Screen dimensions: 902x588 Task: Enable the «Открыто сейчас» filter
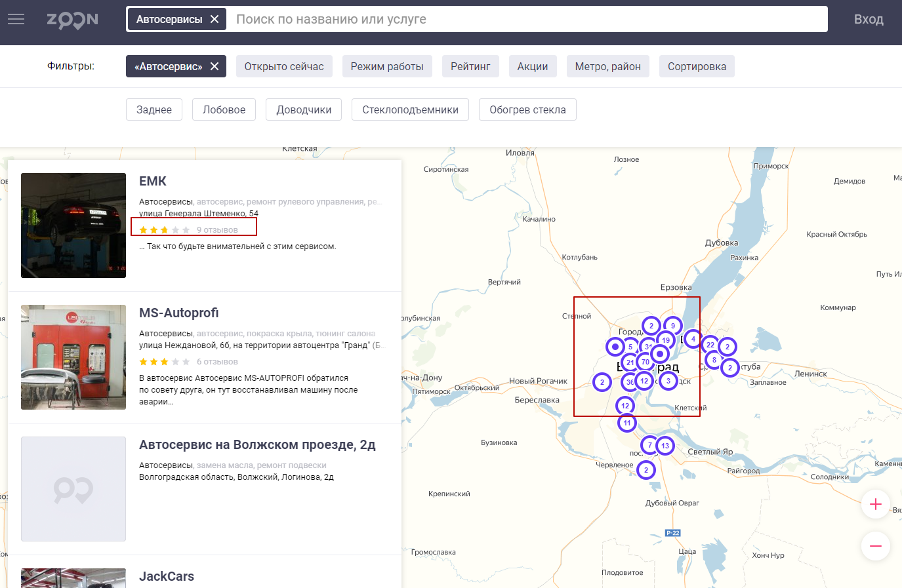(x=284, y=66)
